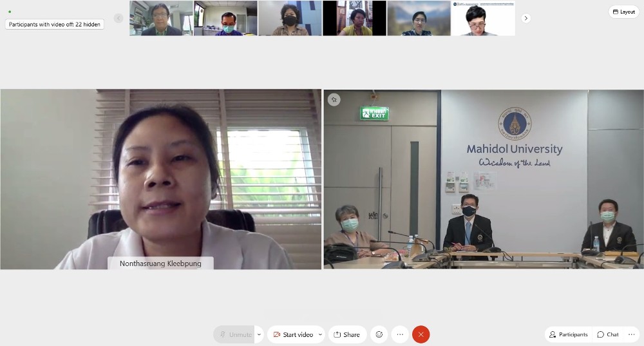Screen dimensions: 644x346
Task: Toggle Start video camera button
Action: point(293,334)
